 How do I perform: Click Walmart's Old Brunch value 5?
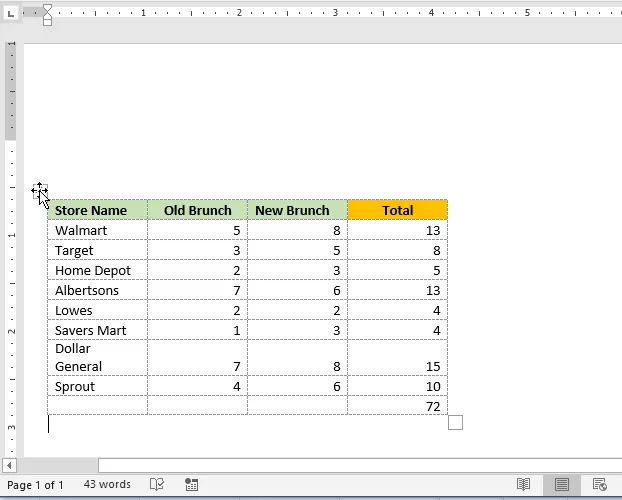pyautogui.click(x=198, y=230)
